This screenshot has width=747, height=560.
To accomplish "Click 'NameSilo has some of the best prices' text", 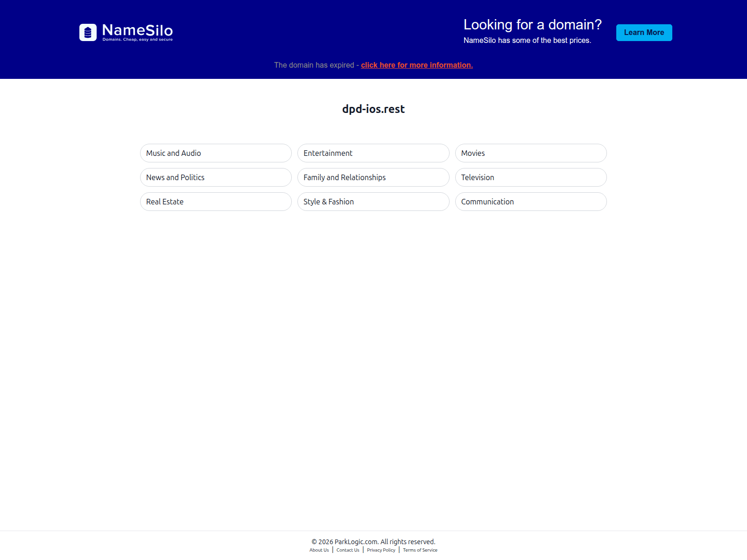I will (527, 41).
